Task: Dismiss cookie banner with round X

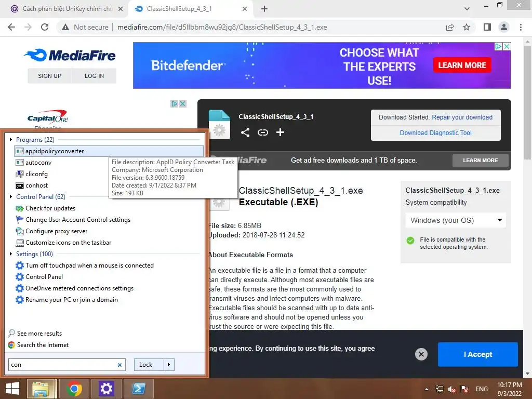Action: pos(421,354)
